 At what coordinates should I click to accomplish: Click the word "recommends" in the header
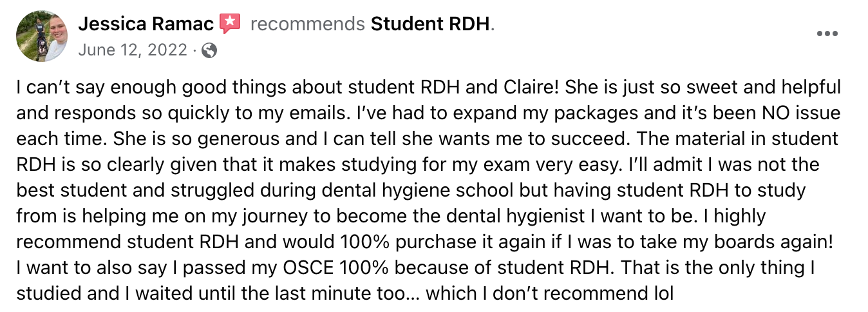[x=308, y=24]
